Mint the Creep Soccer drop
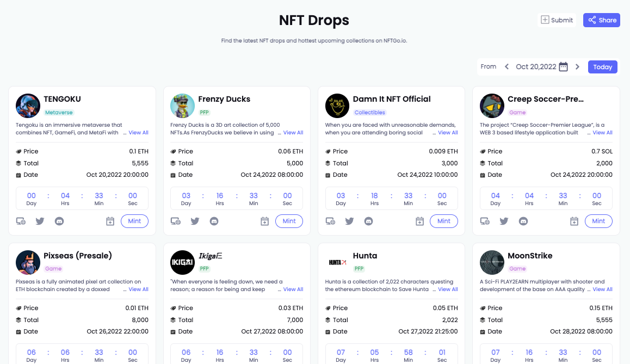Viewport: 630px width, 364px height. pyautogui.click(x=598, y=221)
